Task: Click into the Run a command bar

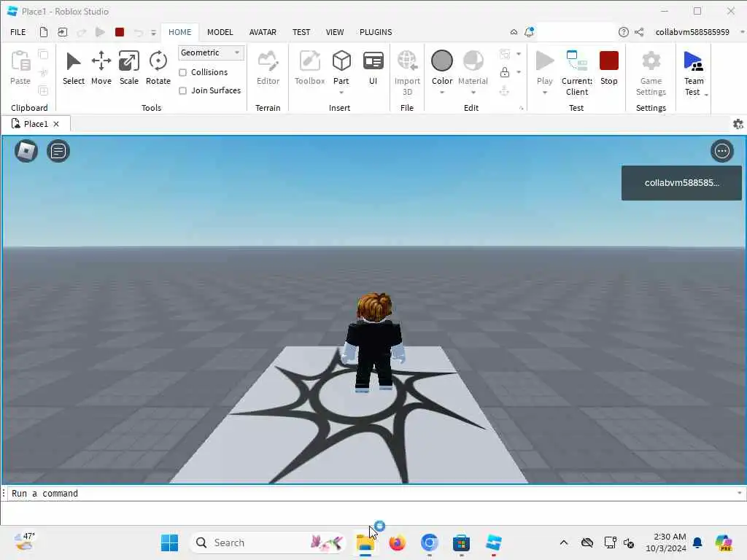Action: tap(371, 494)
